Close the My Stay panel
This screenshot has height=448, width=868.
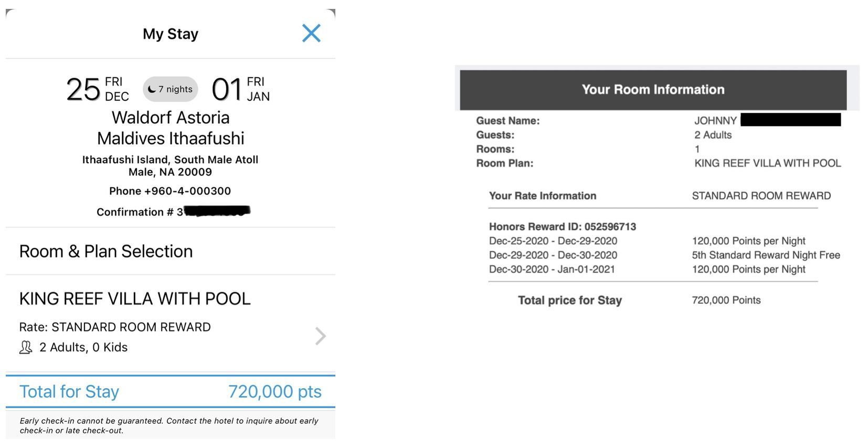(x=311, y=33)
